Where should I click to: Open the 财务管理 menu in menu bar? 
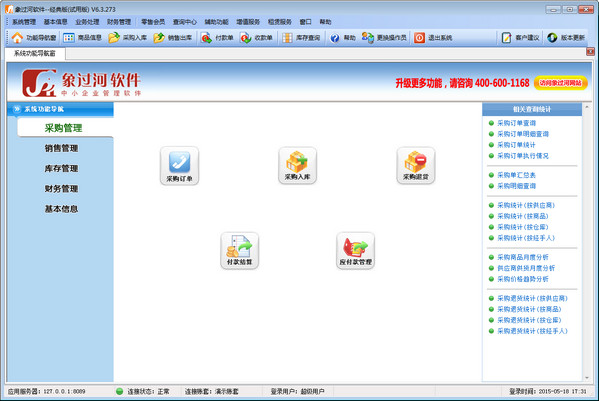119,22
